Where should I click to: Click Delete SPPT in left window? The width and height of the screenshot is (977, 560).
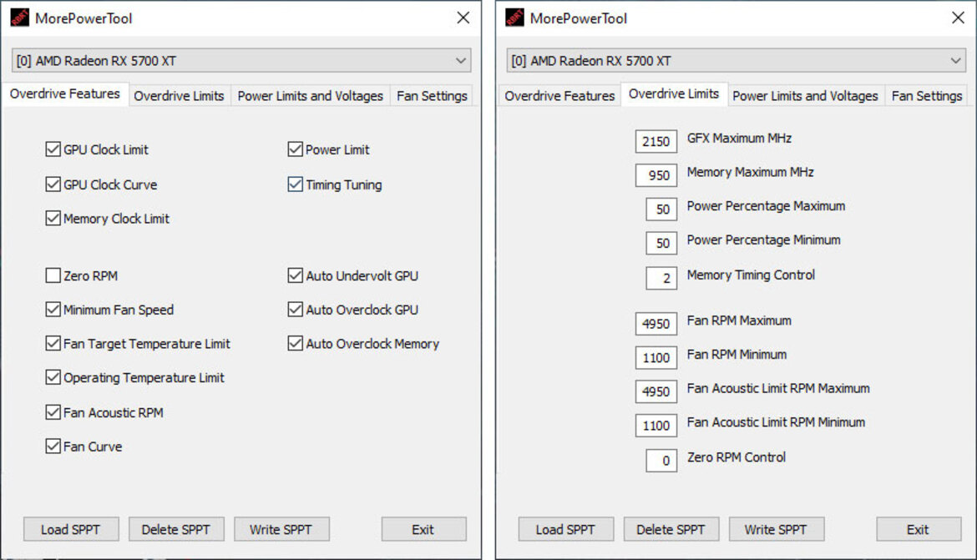tap(175, 529)
